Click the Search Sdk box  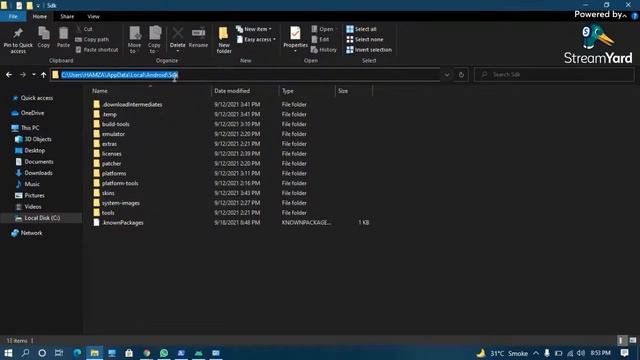click(x=554, y=75)
